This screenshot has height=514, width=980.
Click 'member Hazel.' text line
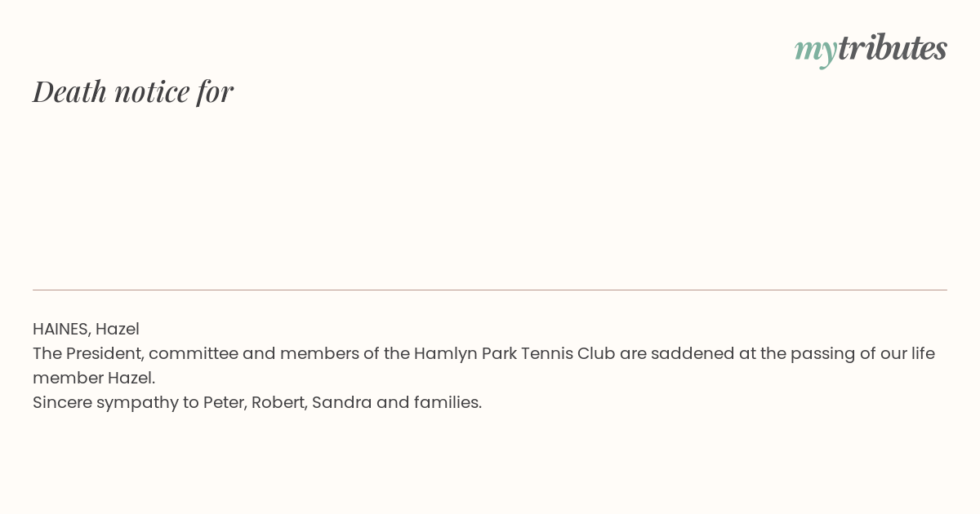pyautogui.click(x=94, y=378)
